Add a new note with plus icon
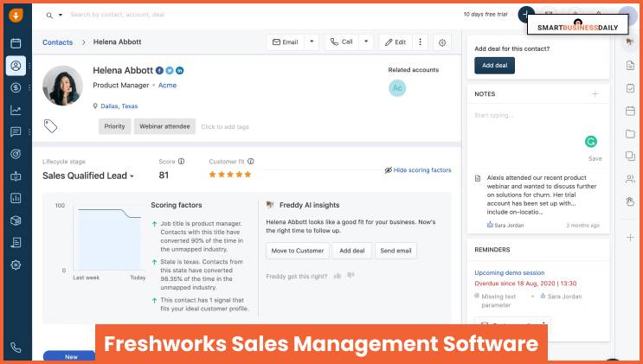 coord(595,94)
